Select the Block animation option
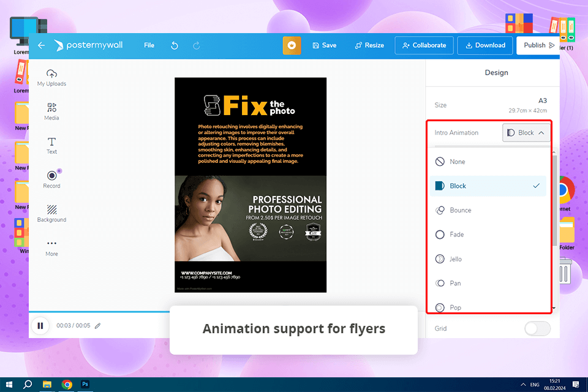This screenshot has height=392, width=588. 488,186
